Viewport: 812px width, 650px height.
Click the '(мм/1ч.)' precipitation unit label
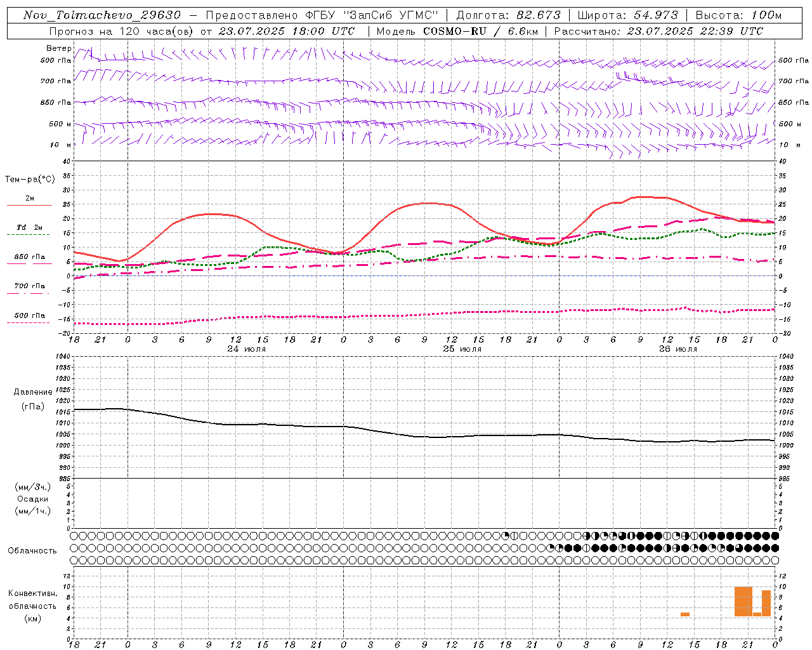[x=33, y=511]
